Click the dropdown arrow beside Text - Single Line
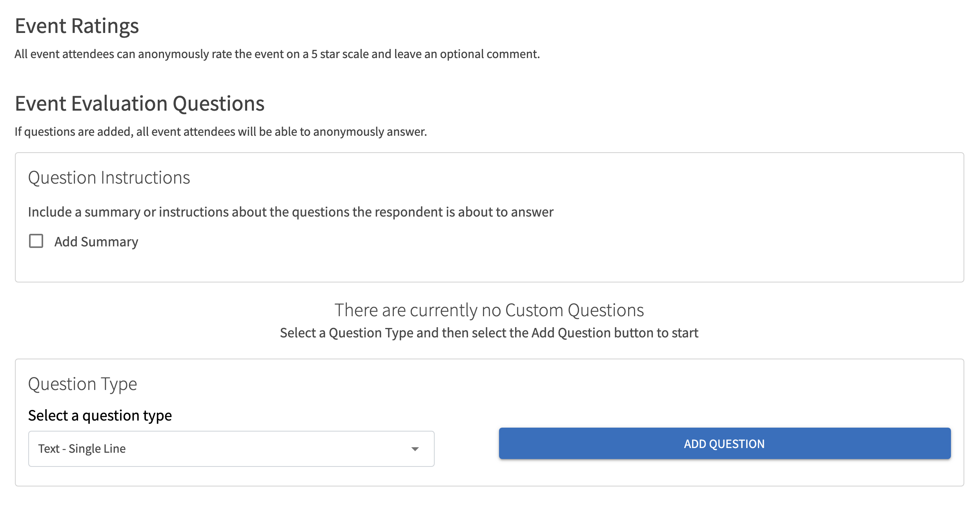 (415, 448)
